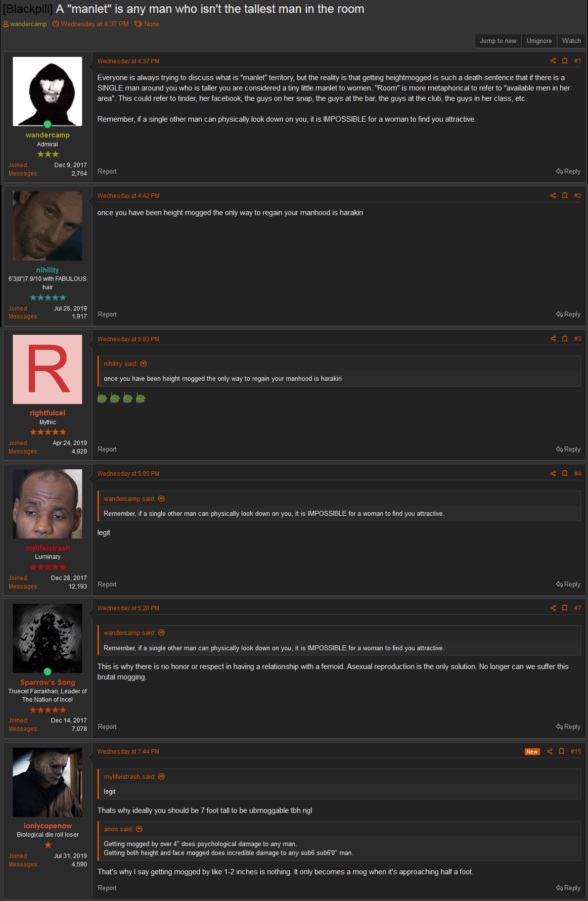Share post #1 via share icon

click(x=553, y=61)
